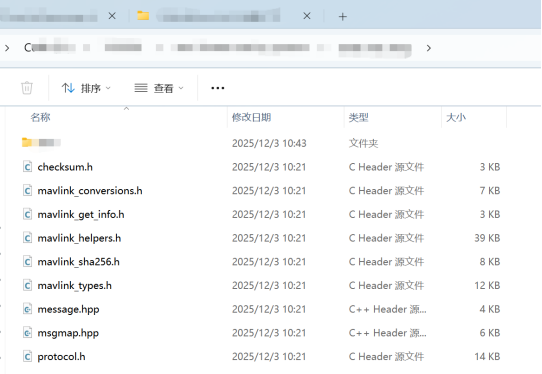Close the first blurred tab
Image resolution: width=542 pixels, height=374 pixels.
(x=112, y=16)
